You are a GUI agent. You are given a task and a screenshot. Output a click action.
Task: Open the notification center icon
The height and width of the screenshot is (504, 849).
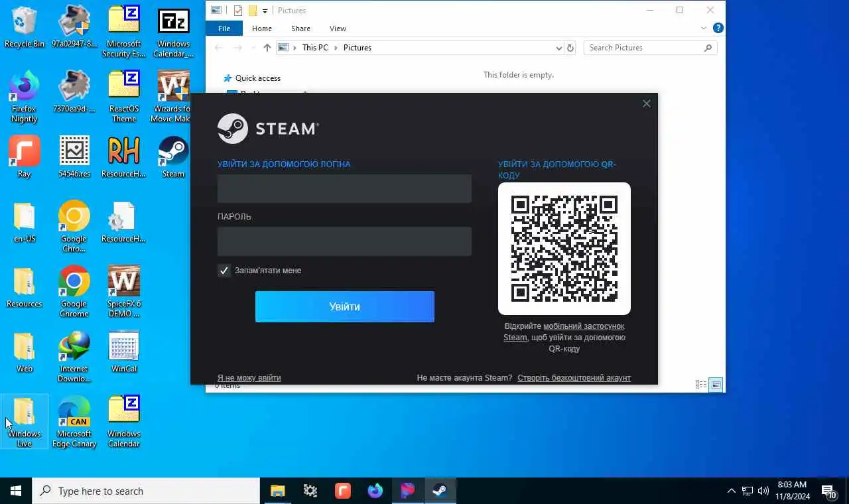829,491
